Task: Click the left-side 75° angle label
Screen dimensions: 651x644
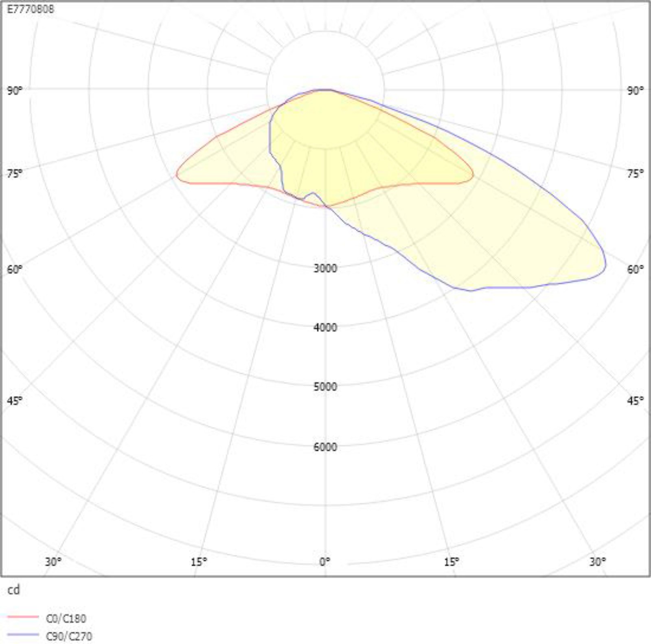Action: (x=15, y=174)
